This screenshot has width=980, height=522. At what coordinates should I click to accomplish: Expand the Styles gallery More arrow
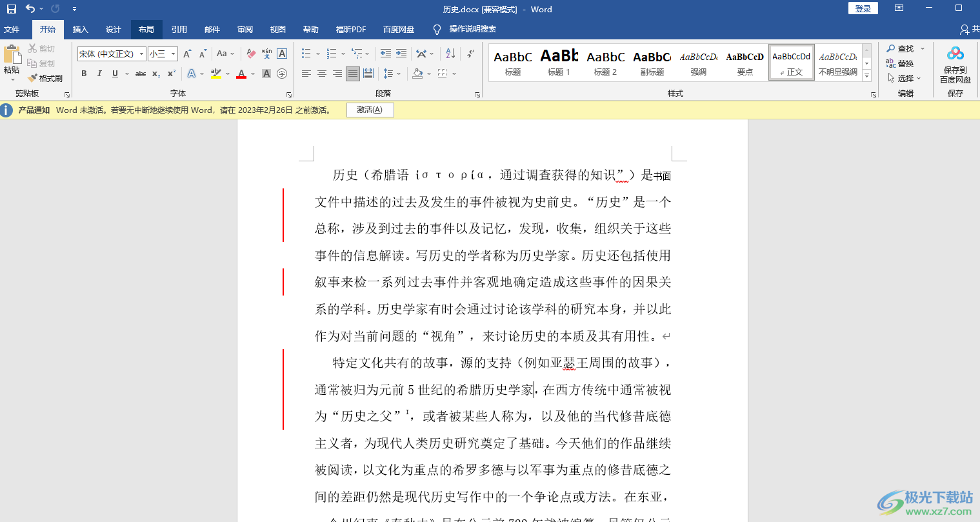pos(867,76)
